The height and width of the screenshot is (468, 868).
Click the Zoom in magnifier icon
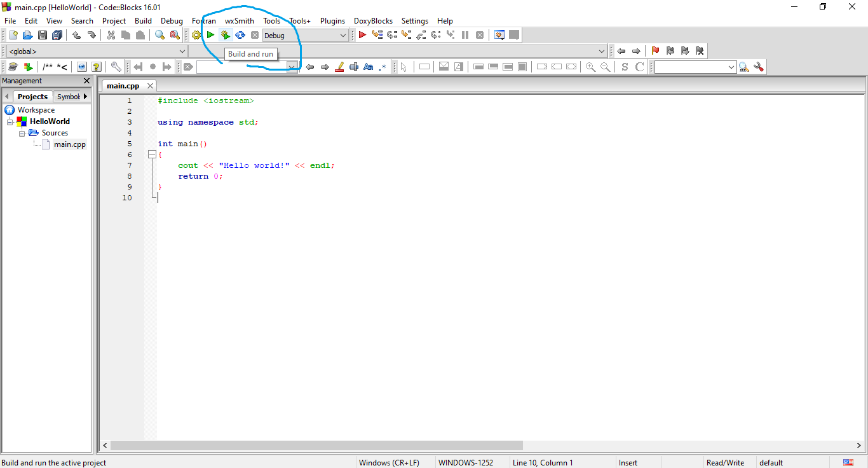coord(590,67)
